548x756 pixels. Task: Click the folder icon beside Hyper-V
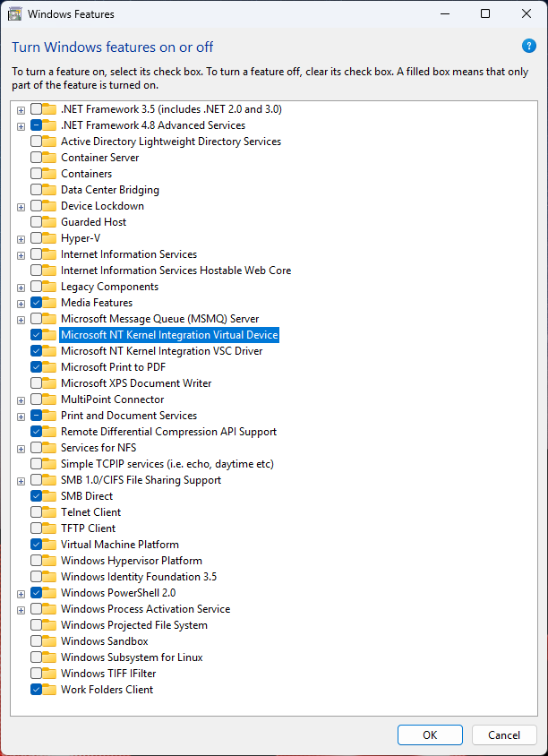pyautogui.click(x=49, y=237)
